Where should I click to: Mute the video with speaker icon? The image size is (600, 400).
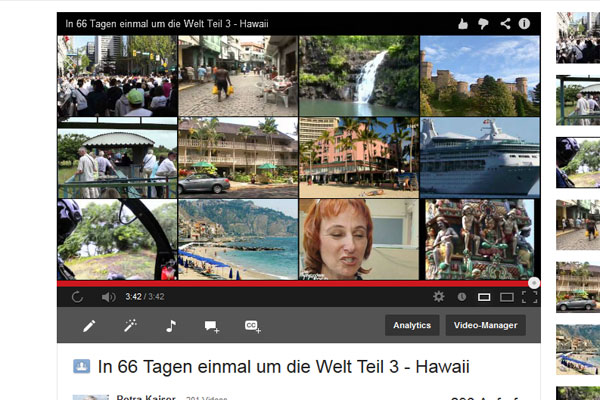[x=108, y=297]
